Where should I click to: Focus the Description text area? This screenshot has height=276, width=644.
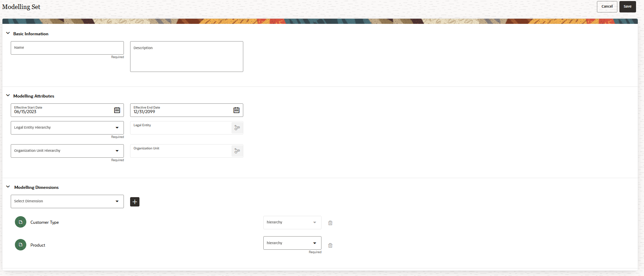(187, 57)
